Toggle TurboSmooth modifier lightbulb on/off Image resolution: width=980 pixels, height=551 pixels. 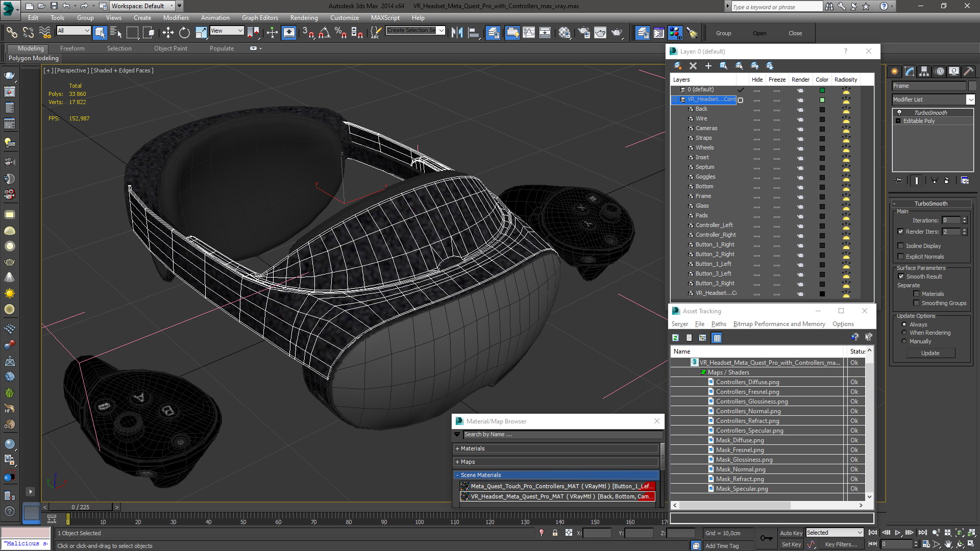point(899,112)
